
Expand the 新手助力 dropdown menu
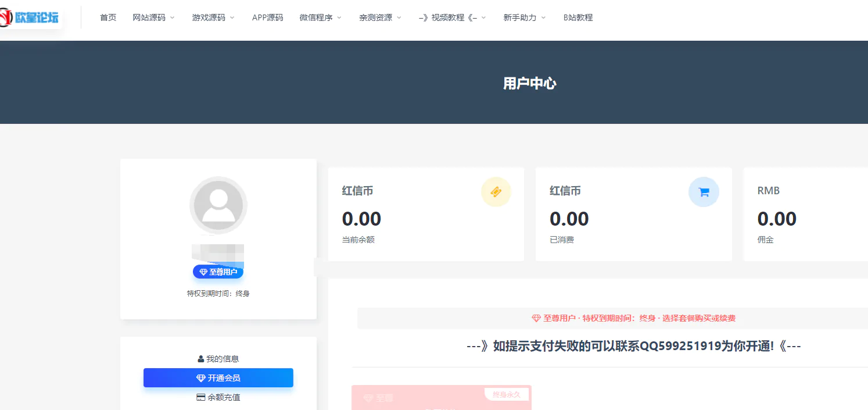pyautogui.click(x=525, y=17)
